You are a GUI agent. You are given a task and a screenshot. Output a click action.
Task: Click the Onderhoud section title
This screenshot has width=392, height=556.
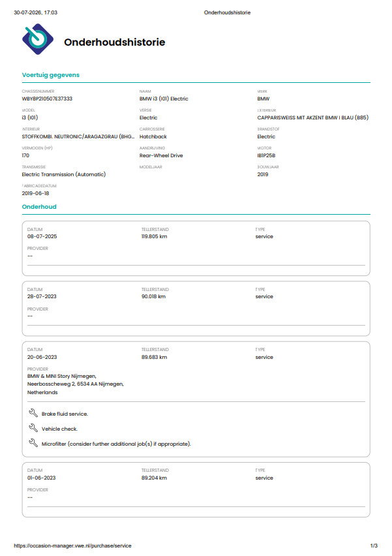(x=39, y=207)
